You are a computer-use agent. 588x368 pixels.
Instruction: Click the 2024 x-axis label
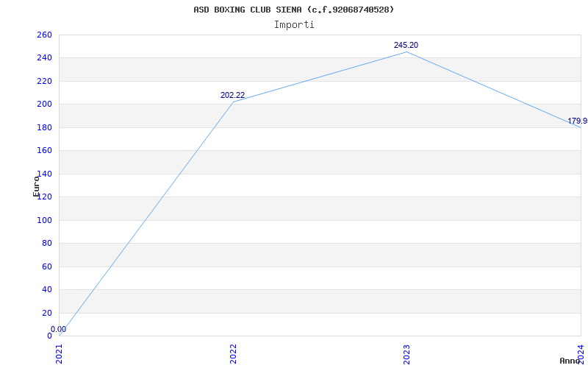581,354
